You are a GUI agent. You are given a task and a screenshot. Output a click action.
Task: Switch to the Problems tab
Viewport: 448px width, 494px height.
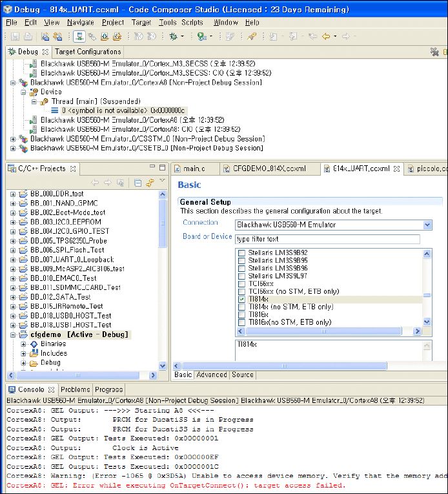coord(76,390)
